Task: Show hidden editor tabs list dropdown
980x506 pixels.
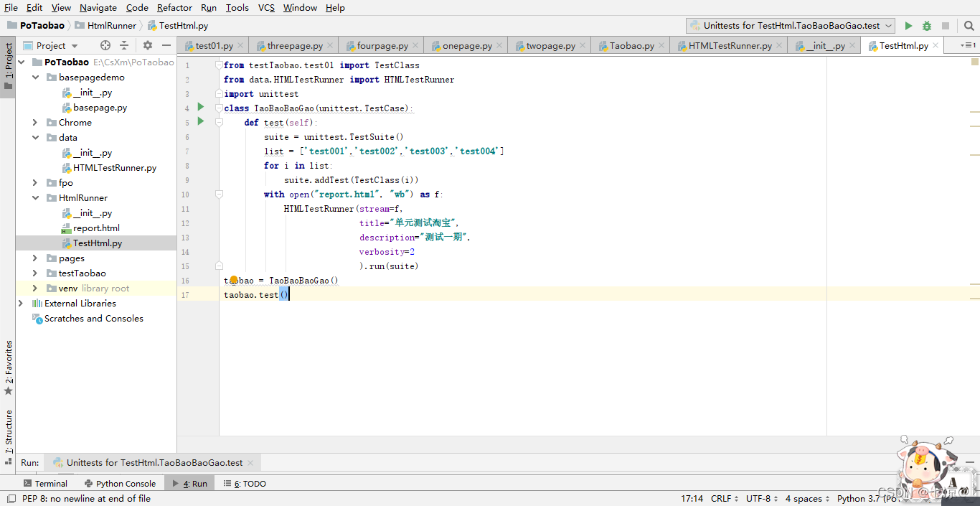Action: pyautogui.click(x=969, y=45)
